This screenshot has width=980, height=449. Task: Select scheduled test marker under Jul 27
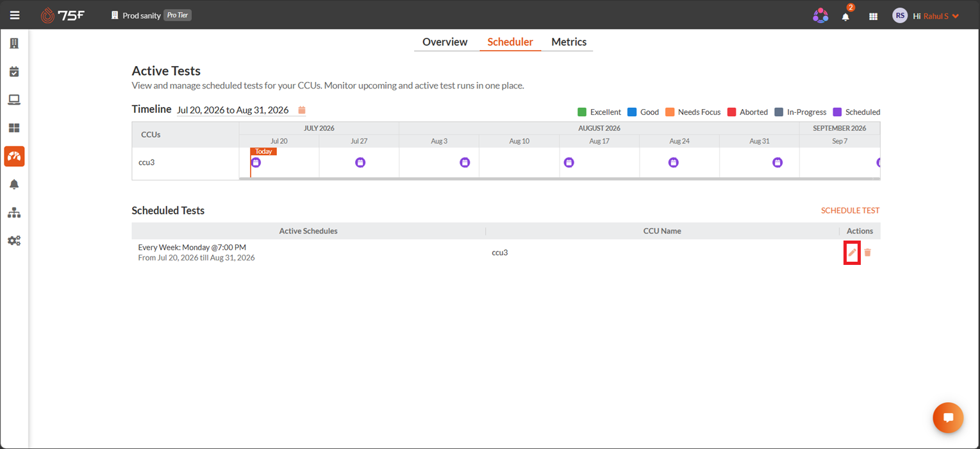pos(360,162)
